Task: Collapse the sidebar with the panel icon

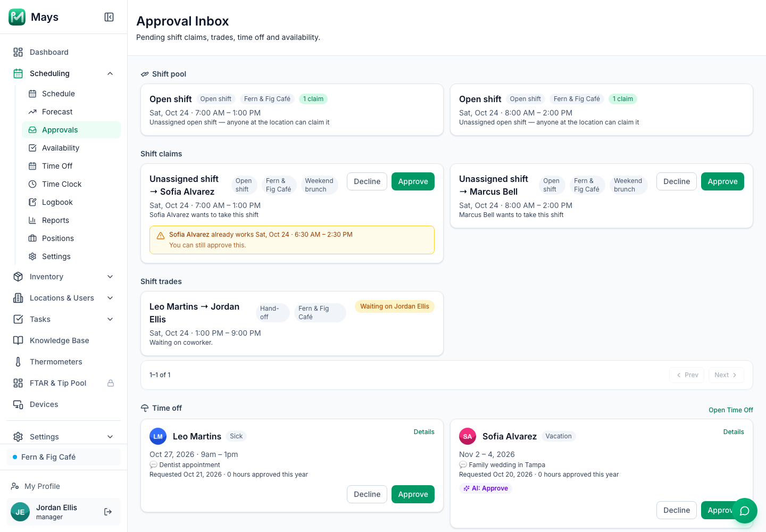Action: tap(109, 17)
